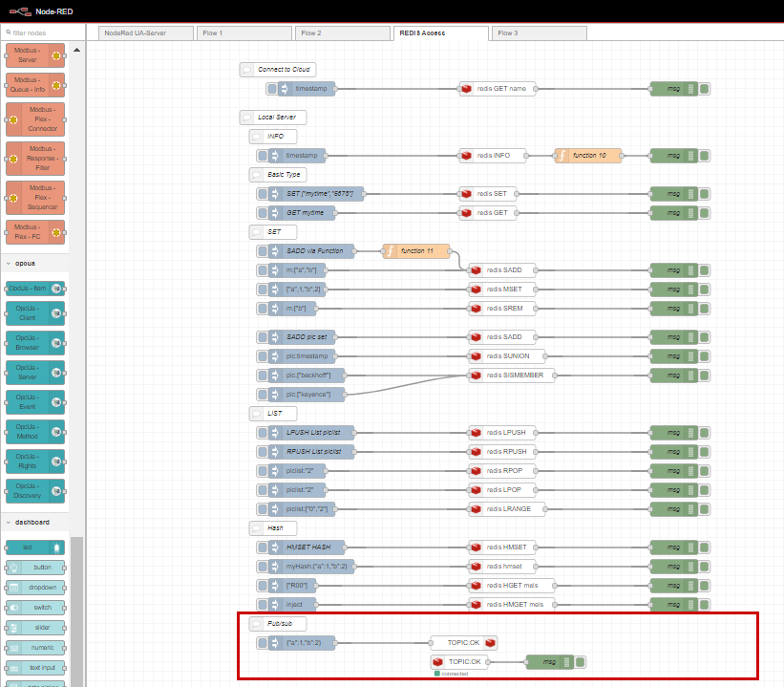Select the redis hmset lowercase node

click(x=502, y=567)
